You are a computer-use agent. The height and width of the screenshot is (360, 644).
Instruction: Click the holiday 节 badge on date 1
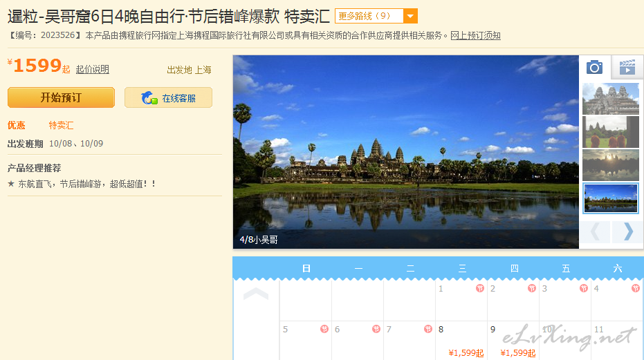480,288
